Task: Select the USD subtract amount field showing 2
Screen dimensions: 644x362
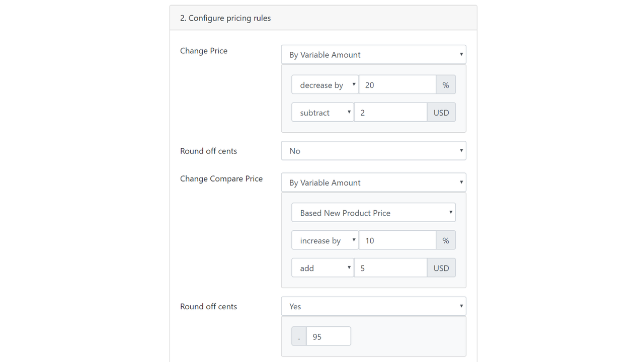Action: [391, 112]
